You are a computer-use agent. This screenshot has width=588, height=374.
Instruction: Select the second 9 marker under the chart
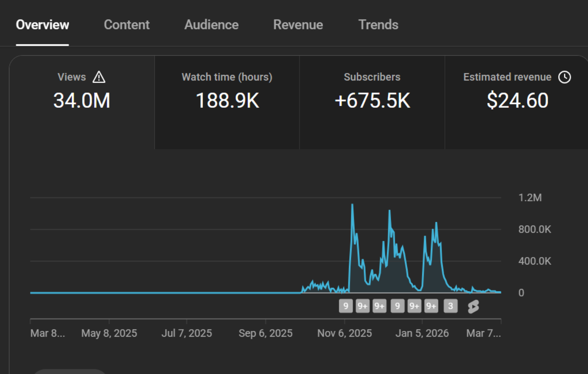pyautogui.click(x=397, y=306)
